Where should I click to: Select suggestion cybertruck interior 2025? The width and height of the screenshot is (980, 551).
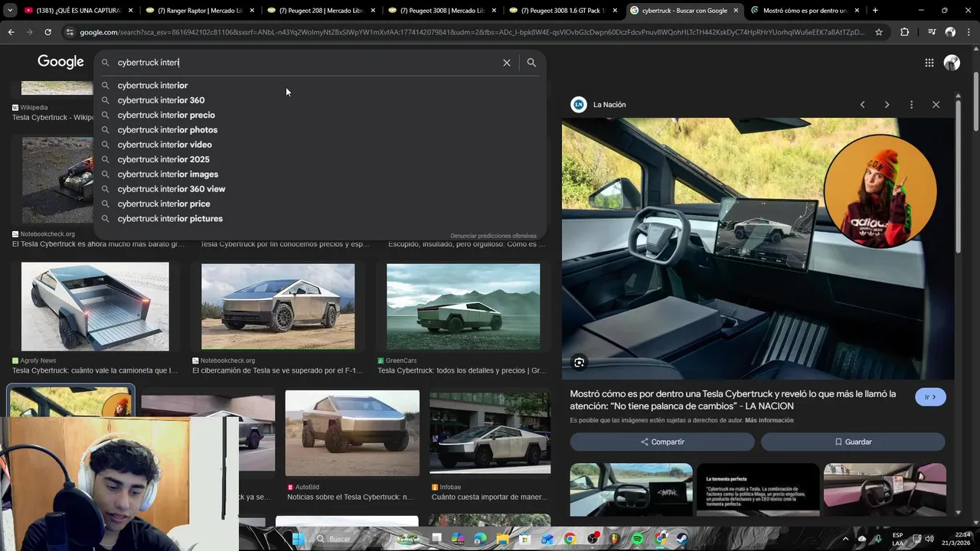pos(320,160)
